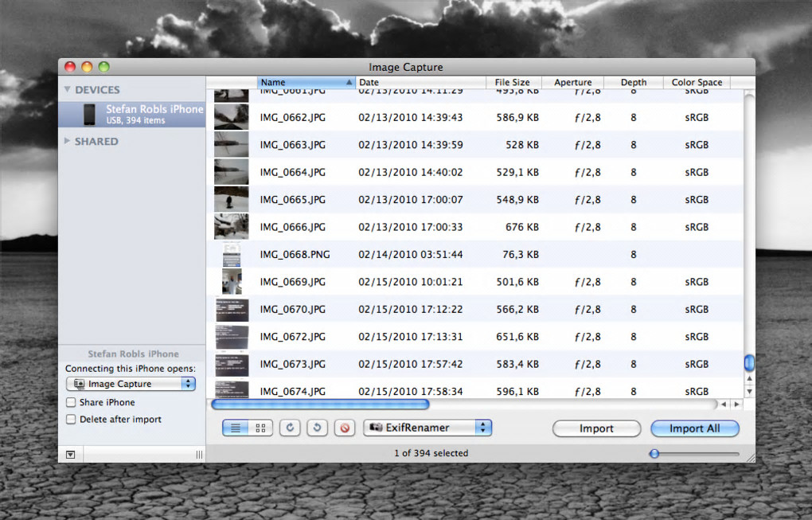The width and height of the screenshot is (812, 520).
Task: Select the IMG_0672.JPG thumbnail
Action: 232,337
